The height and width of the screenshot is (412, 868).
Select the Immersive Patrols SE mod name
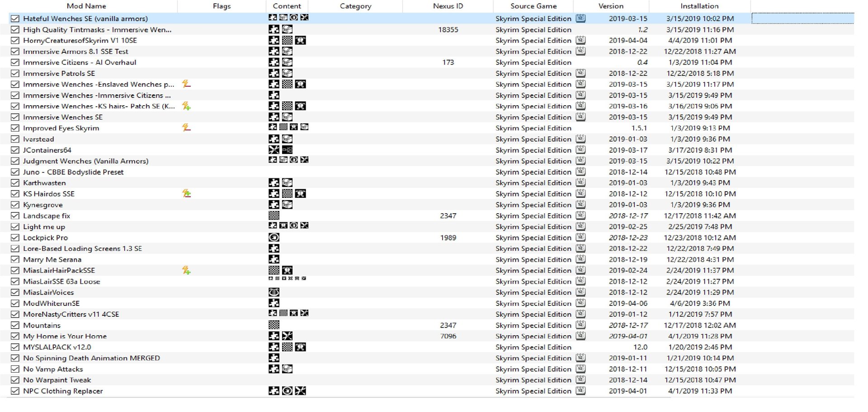[59, 73]
